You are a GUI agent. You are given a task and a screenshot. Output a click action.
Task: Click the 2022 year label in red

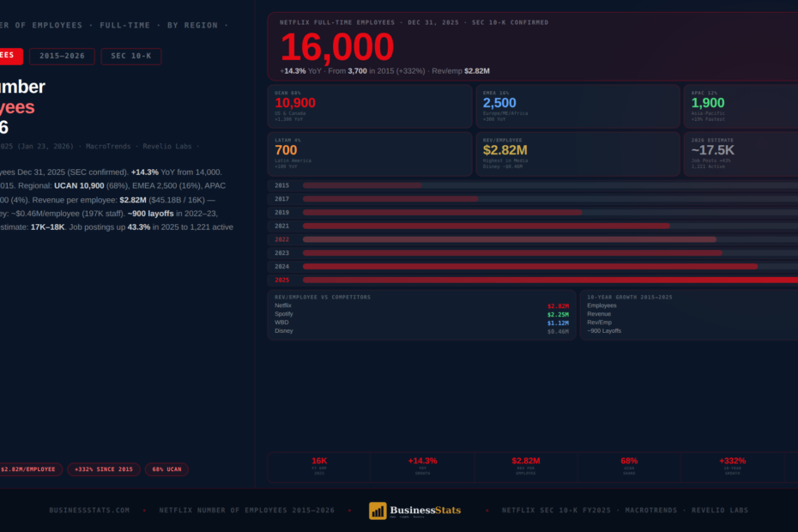282,239
